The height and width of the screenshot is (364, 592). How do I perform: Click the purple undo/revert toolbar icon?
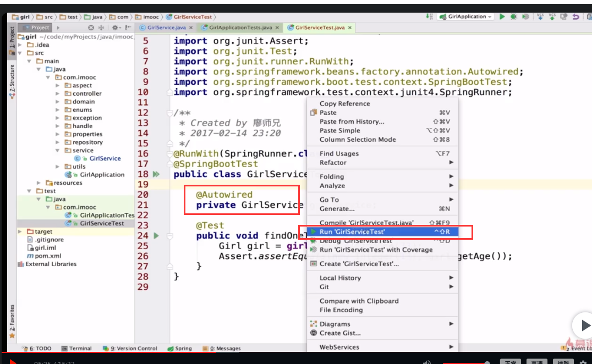575,16
